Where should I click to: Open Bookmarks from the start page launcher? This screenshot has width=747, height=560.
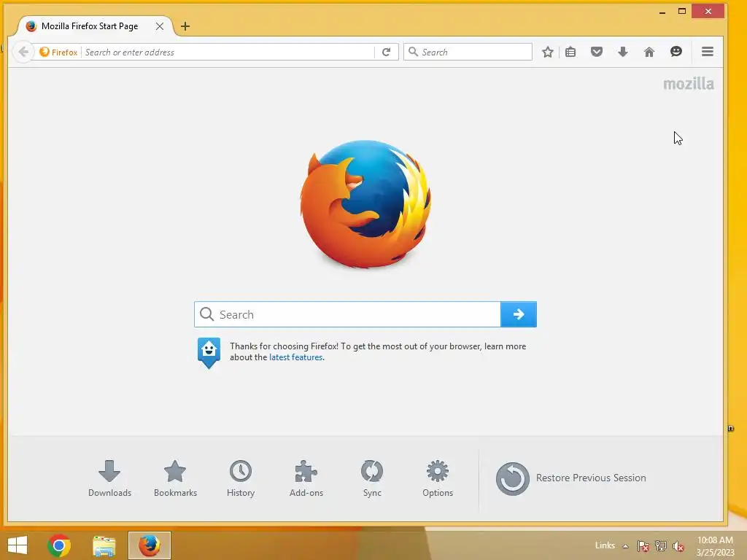tap(175, 478)
